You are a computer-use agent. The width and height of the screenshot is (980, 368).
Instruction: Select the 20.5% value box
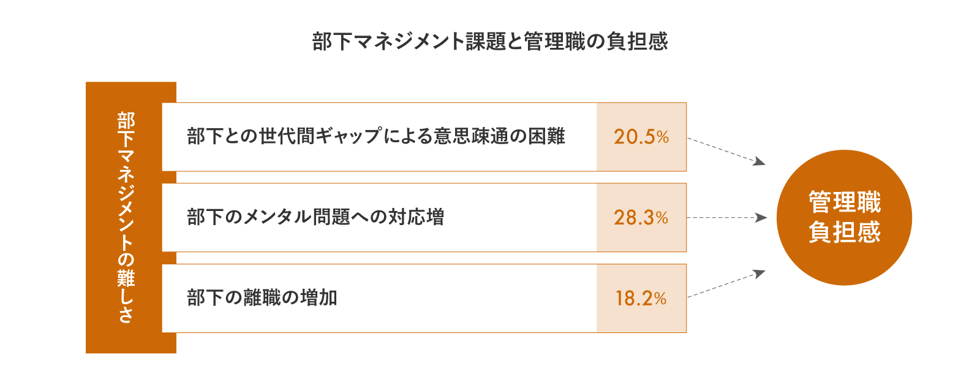[x=641, y=137]
